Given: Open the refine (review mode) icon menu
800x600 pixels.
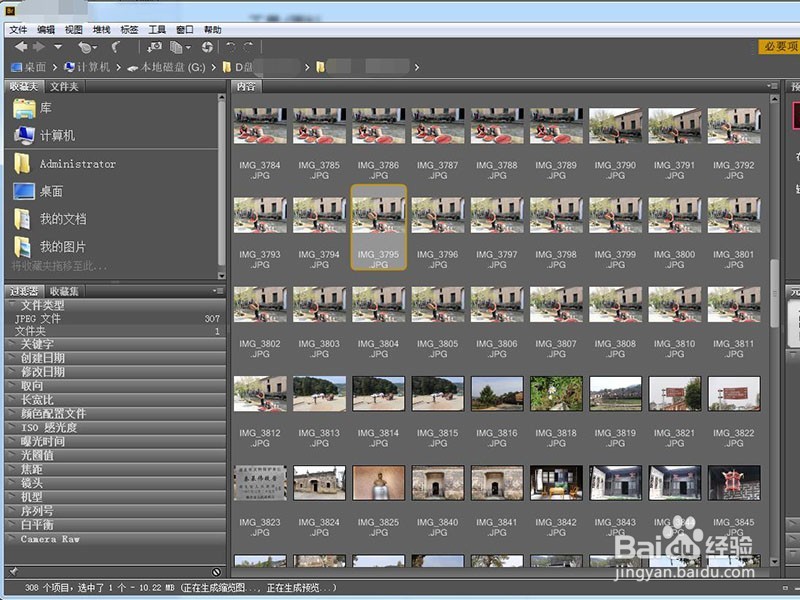Looking at the screenshot, I should click(180, 47).
